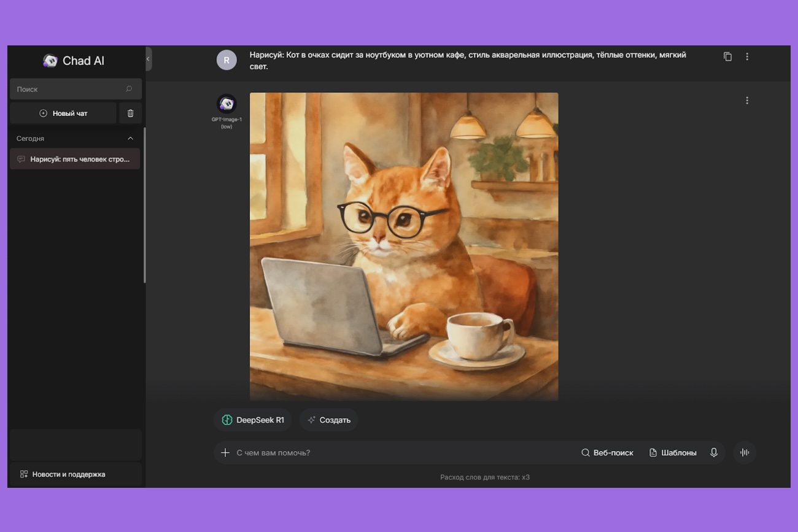Viewport: 798px width, 532px height.
Task: Open the three-dot menu of the generated image
Action: click(x=747, y=101)
